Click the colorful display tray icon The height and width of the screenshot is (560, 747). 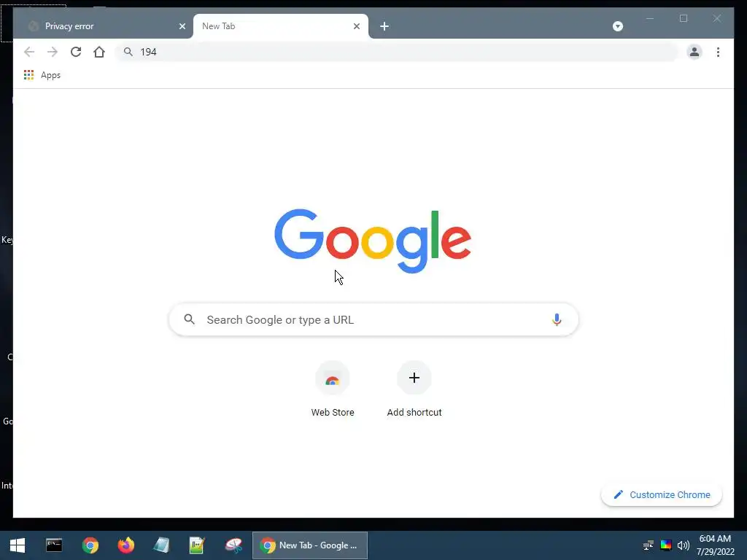coord(666,545)
